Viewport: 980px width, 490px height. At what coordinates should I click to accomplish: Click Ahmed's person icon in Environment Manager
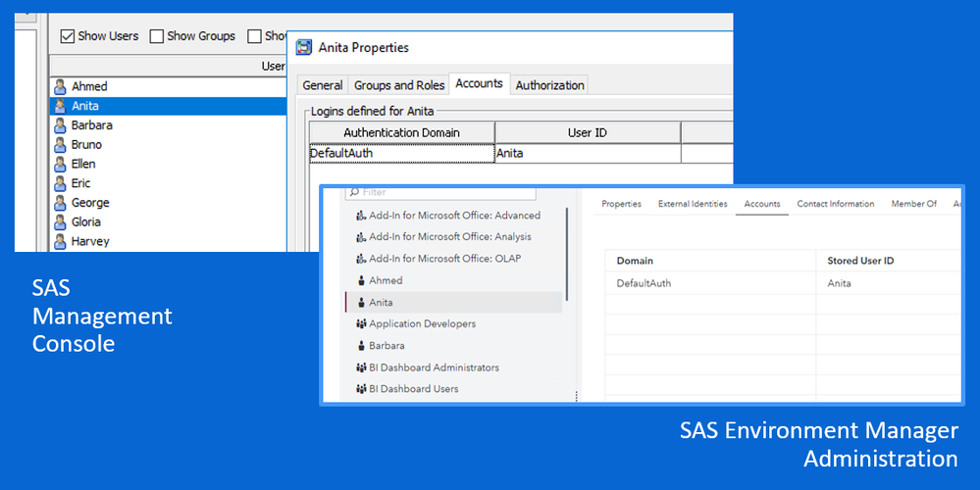click(361, 281)
